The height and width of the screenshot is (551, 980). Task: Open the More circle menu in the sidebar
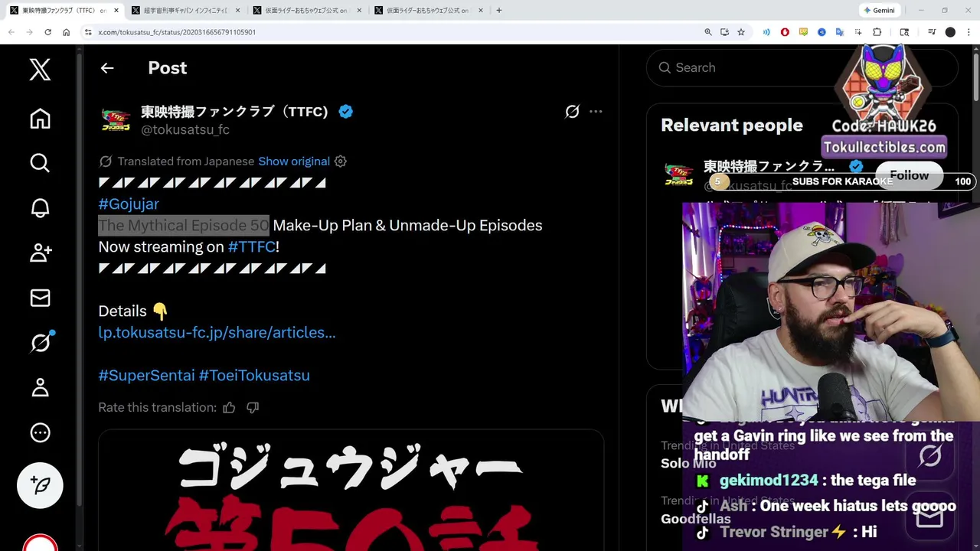(40, 432)
